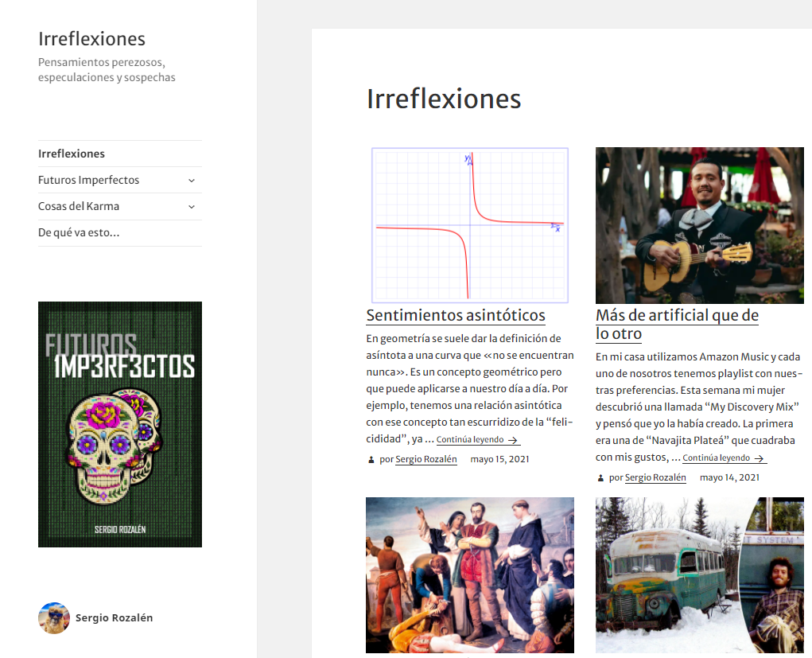Open the asymptote graph post image
The image size is (812, 658).
pyautogui.click(x=470, y=225)
